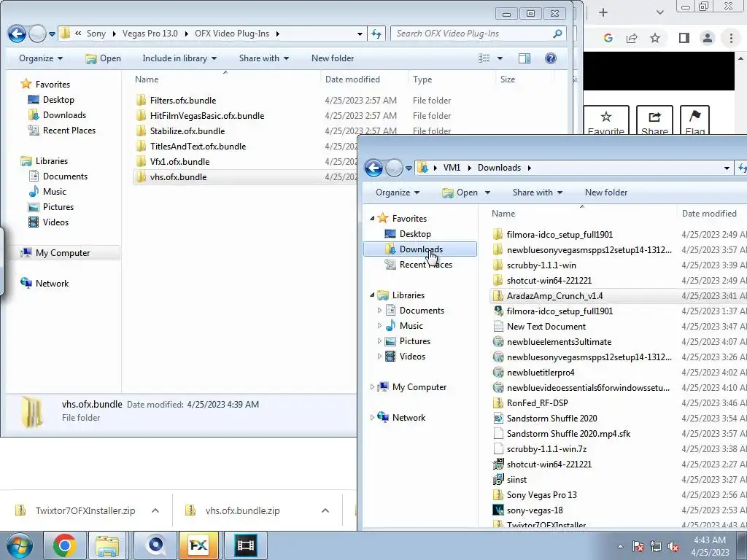Select sony-vegas-18 file

[x=535, y=510]
